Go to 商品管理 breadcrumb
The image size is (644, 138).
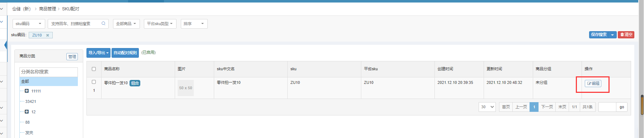47,9
